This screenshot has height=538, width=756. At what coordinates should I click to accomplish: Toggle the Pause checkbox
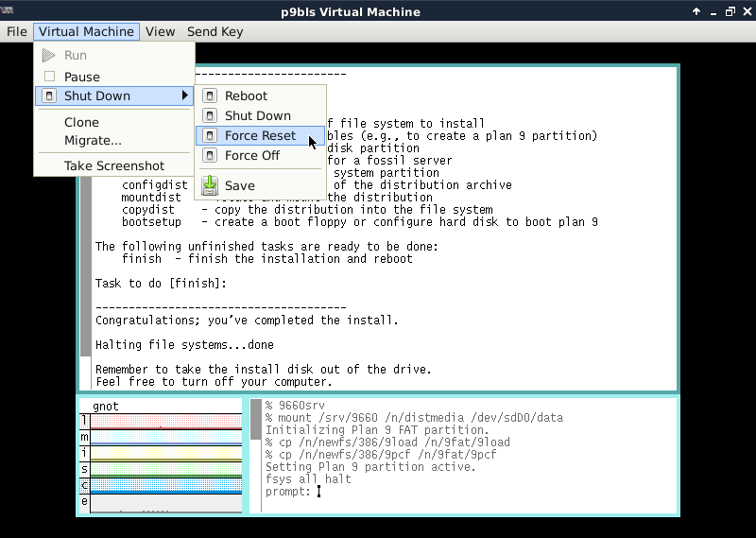pos(50,77)
